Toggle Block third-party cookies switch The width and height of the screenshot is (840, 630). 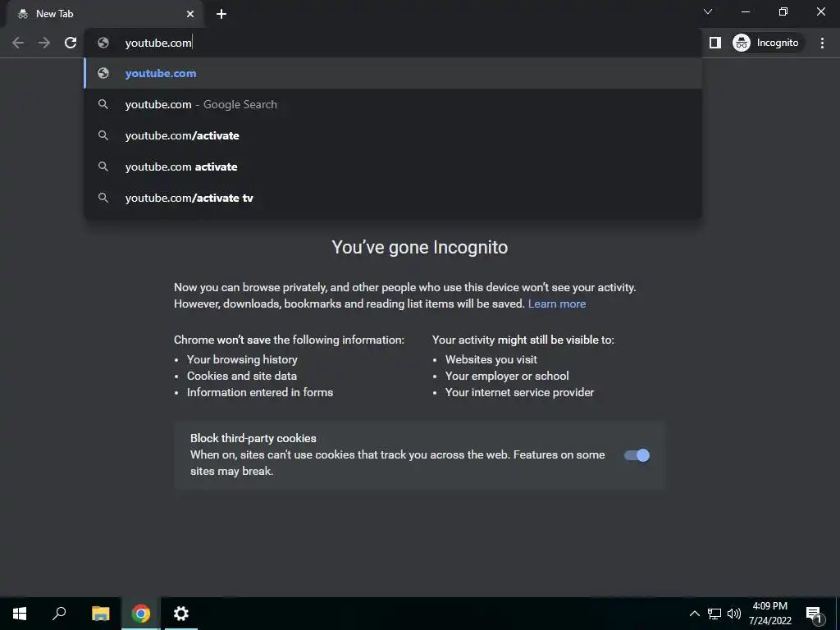pyautogui.click(x=637, y=455)
